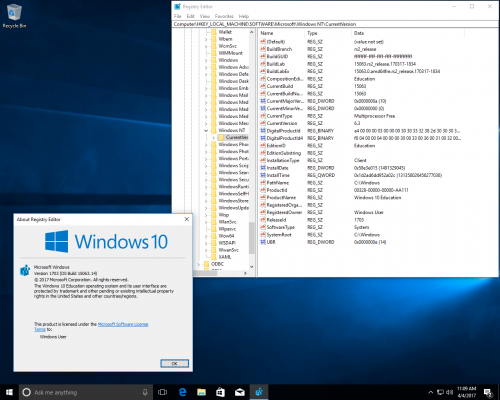Select the InstallTime QWORD value icon
The width and height of the screenshot is (500, 400).
tap(263, 175)
